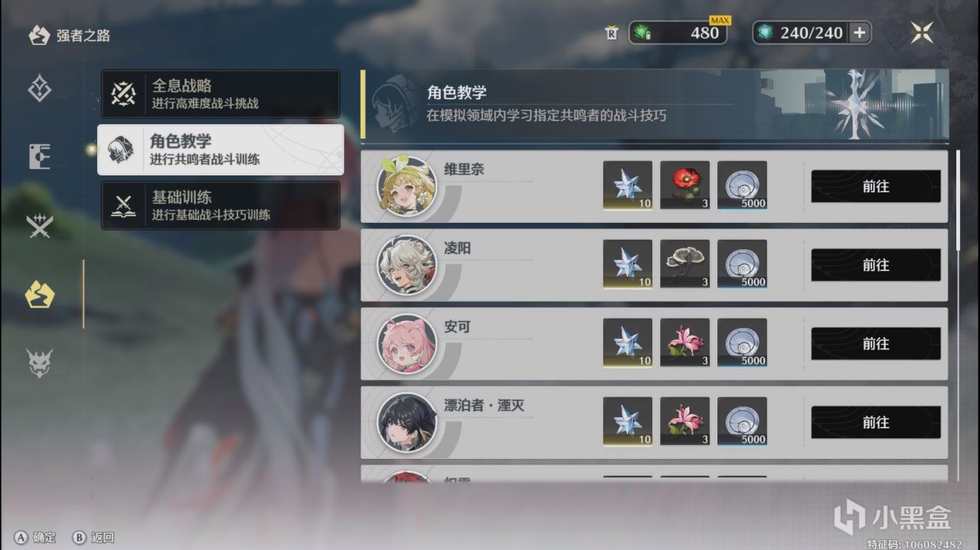Click the close X icon at top right
The height and width of the screenshot is (550, 980).
[x=922, y=32]
